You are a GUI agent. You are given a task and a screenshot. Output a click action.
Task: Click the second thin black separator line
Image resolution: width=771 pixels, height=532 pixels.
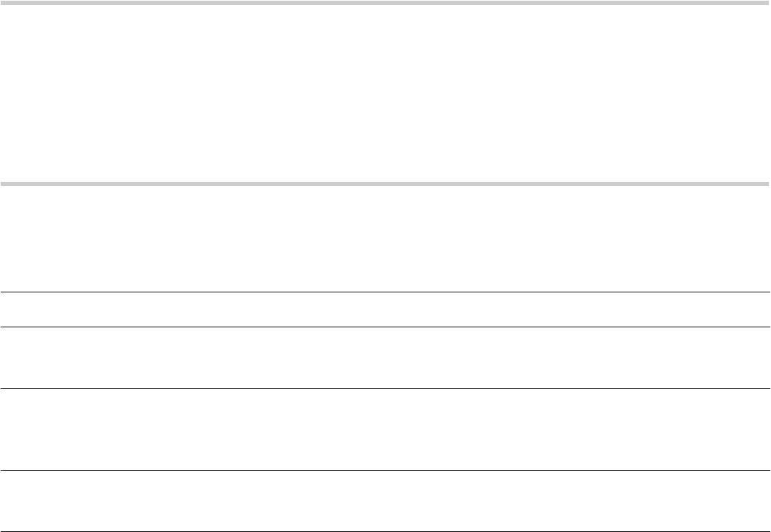point(385,327)
